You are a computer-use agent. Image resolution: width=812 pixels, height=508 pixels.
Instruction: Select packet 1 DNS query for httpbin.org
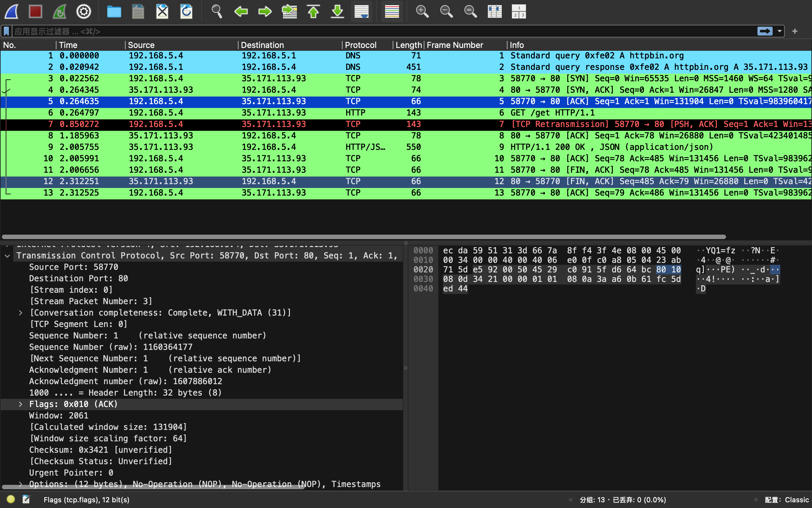pos(406,56)
